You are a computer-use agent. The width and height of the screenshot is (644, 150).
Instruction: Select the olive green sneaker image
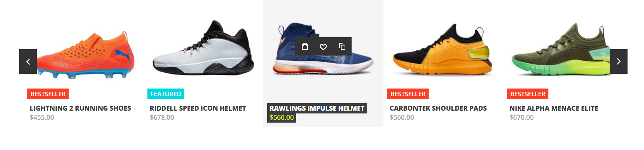pos(560,49)
